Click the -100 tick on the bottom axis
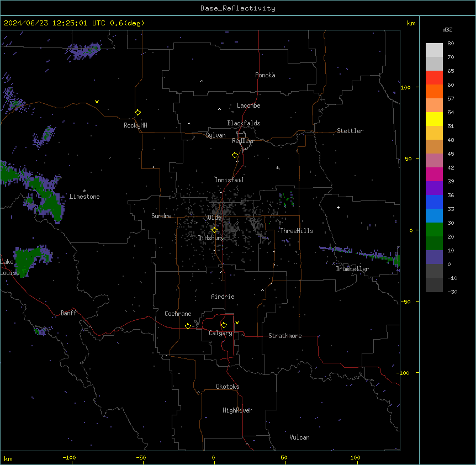This screenshot has width=476, height=465. [69, 457]
